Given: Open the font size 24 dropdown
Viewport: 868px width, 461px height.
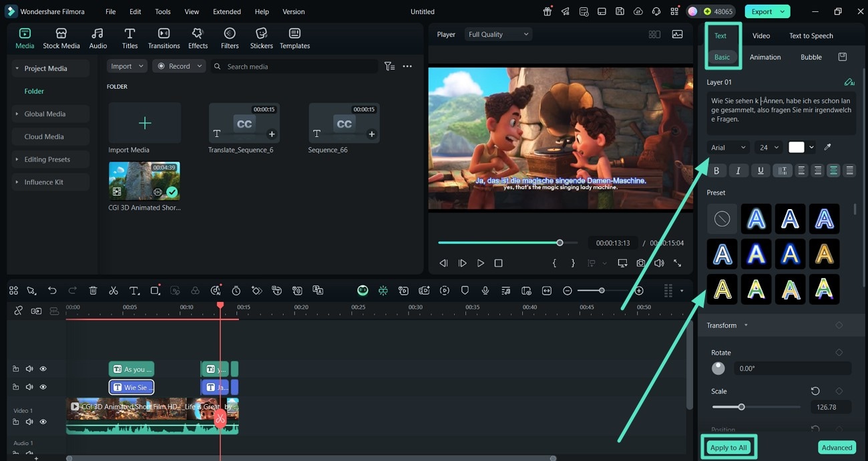Looking at the screenshot, I should coord(769,148).
